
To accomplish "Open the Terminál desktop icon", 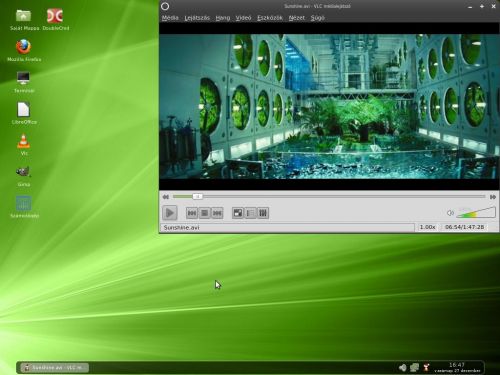I will [x=24, y=82].
